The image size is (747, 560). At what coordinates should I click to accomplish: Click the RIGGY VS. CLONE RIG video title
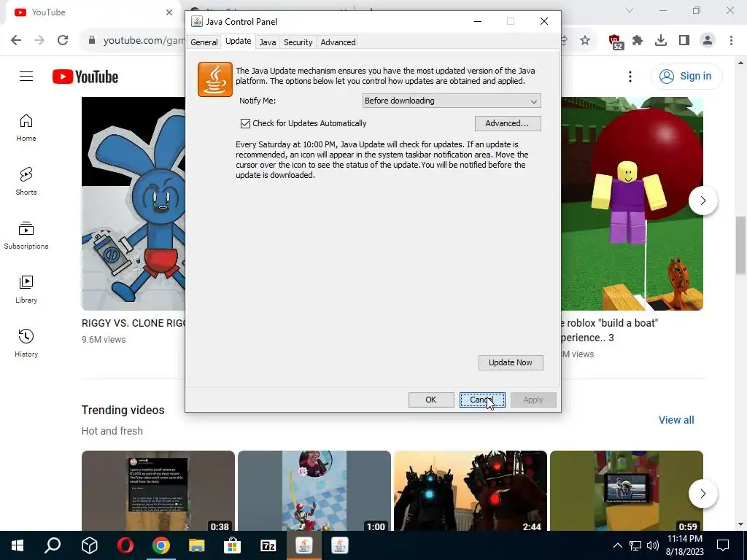pos(133,323)
